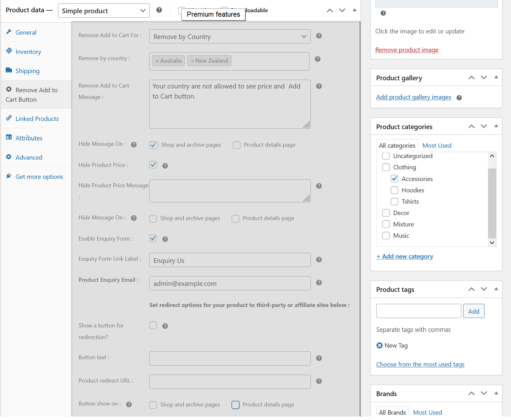Check Button show on Product details page

click(x=236, y=405)
